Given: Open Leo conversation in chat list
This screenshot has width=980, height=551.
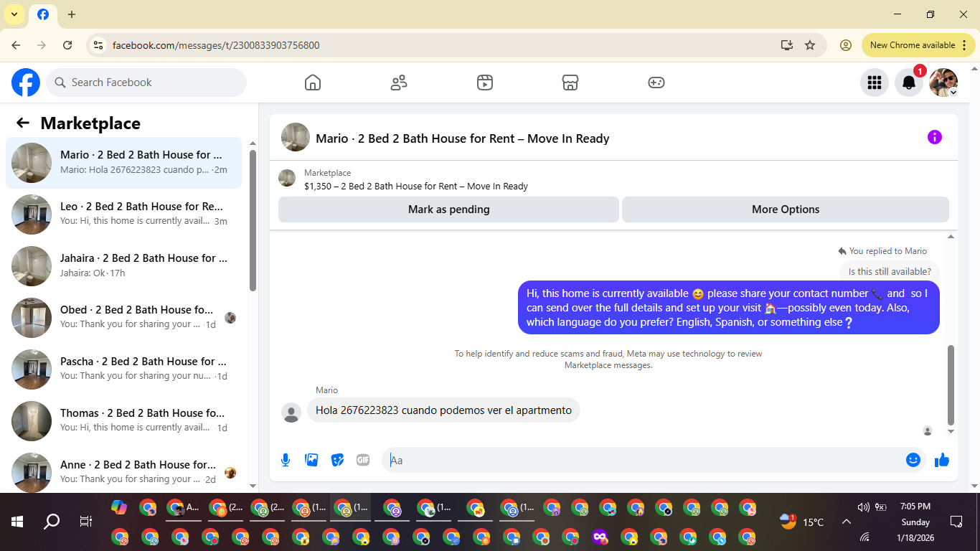Looking at the screenshot, I should tap(123, 215).
